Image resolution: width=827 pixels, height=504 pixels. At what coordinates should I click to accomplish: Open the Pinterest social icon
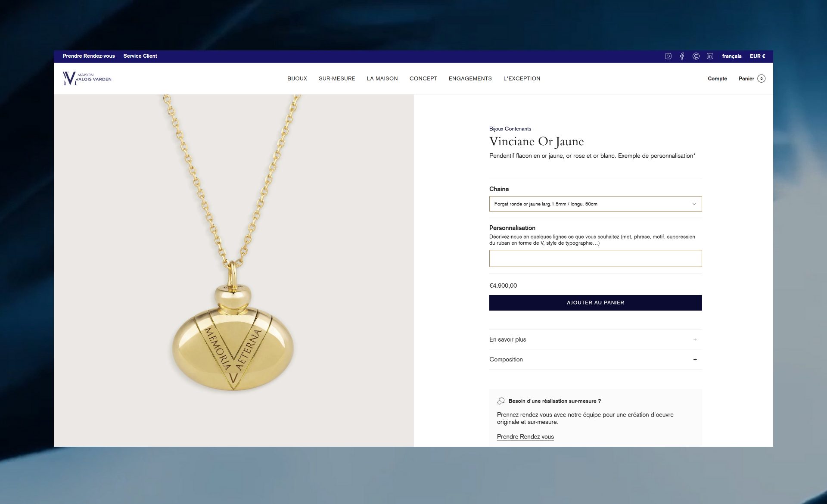pyautogui.click(x=696, y=56)
